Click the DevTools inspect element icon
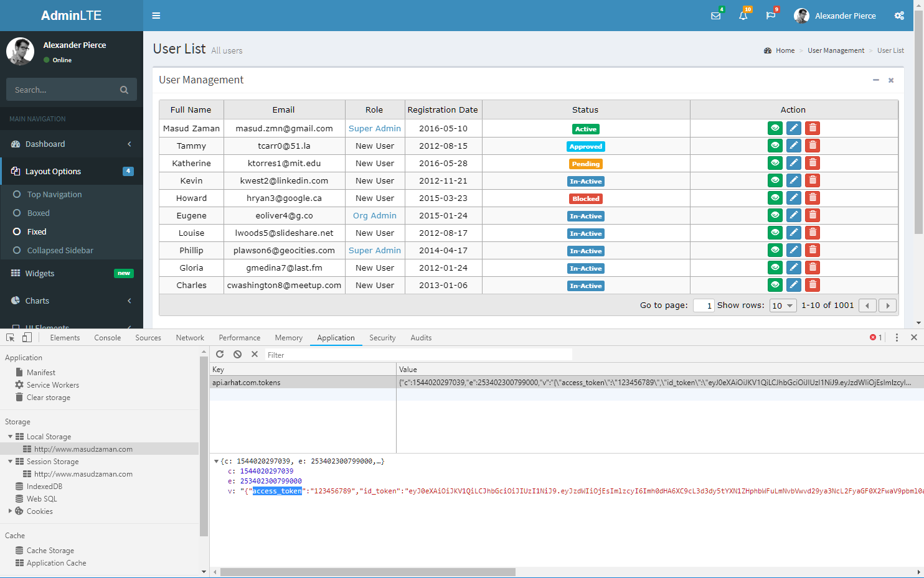Image resolution: width=924 pixels, height=578 pixels. [11, 338]
